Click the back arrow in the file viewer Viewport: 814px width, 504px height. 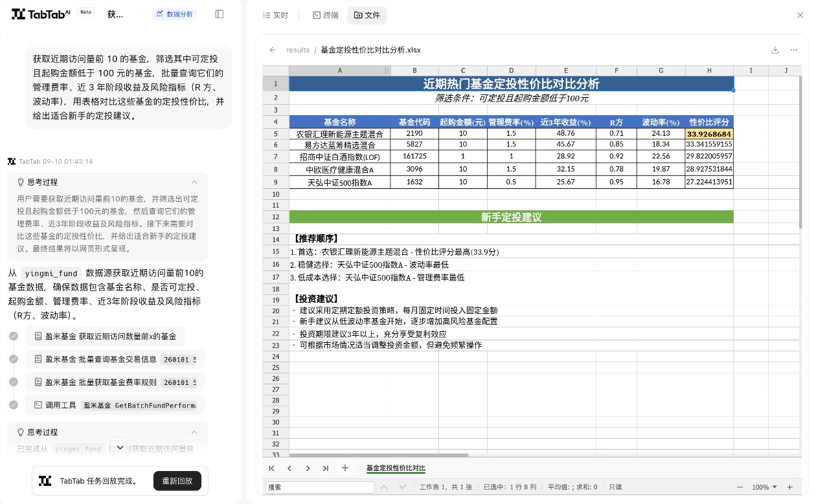click(x=272, y=49)
